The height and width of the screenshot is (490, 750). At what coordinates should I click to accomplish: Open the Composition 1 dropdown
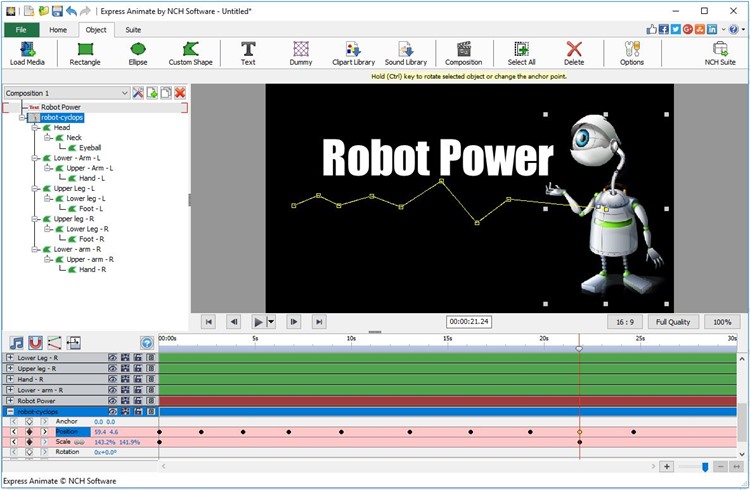coord(124,93)
